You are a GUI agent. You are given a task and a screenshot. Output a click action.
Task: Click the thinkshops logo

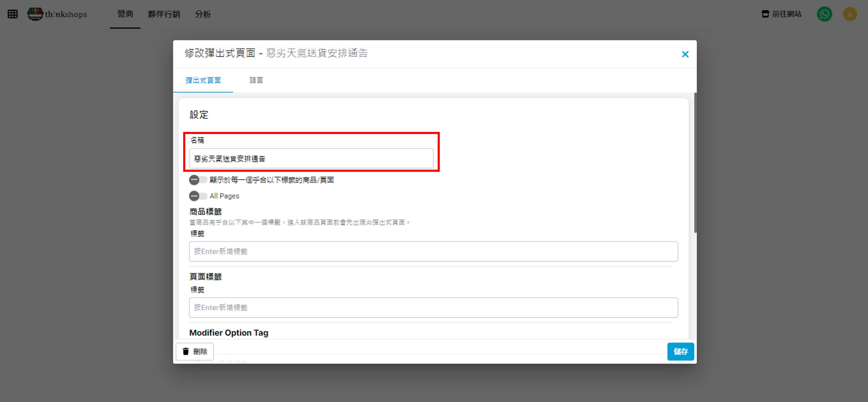click(x=57, y=14)
